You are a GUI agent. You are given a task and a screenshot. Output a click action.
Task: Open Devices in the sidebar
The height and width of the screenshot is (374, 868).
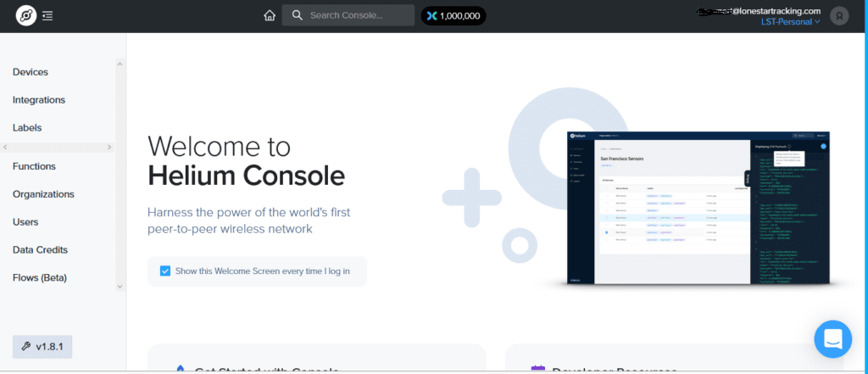pyautogui.click(x=31, y=72)
